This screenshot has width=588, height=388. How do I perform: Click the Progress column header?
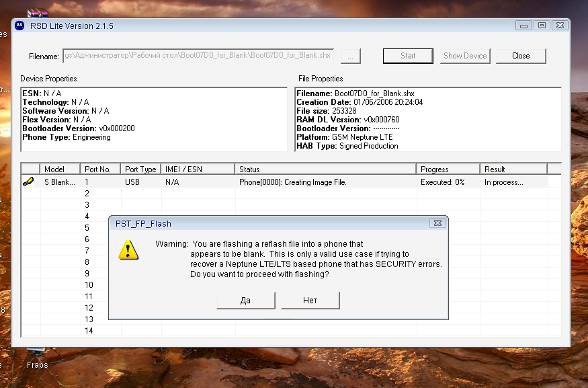coord(448,169)
